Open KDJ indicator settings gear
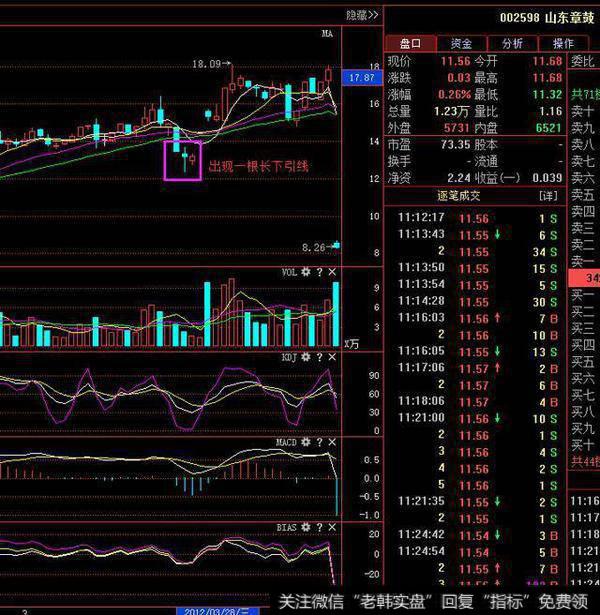Image resolution: width=600 pixels, height=615 pixels. pos(306,356)
